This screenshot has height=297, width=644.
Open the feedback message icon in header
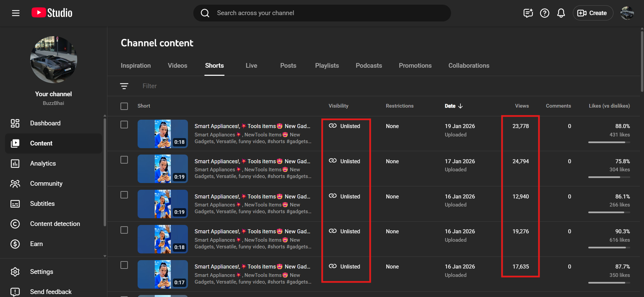[528, 13]
